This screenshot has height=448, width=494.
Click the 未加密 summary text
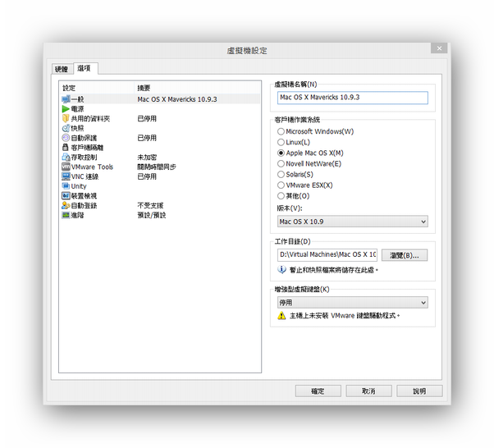click(x=147, y=158)
